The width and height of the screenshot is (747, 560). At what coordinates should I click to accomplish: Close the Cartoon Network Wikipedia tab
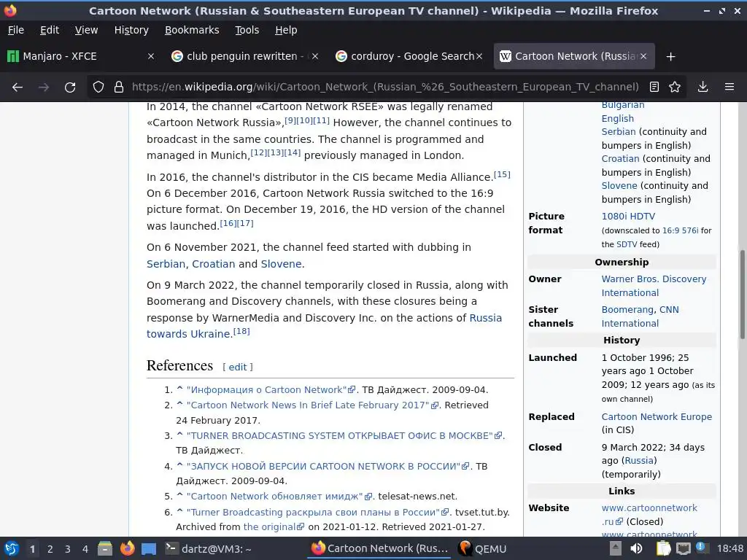(x=643, y=56)
